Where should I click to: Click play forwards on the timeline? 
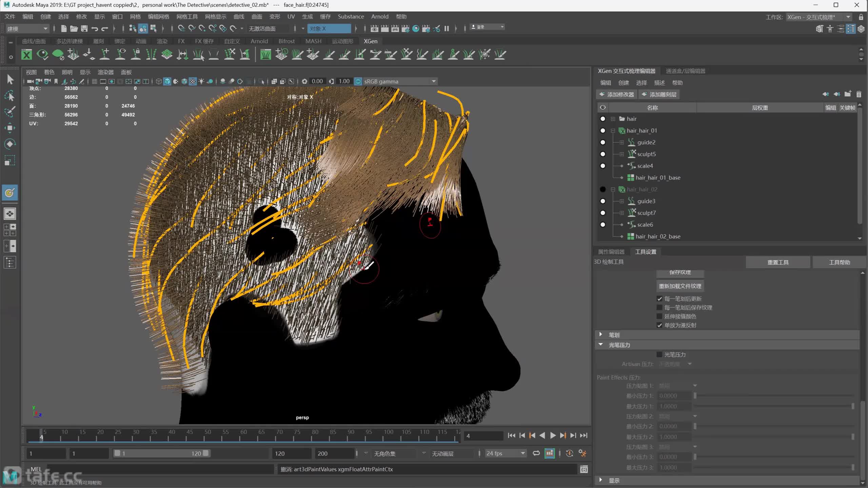[x=553, y=435]
